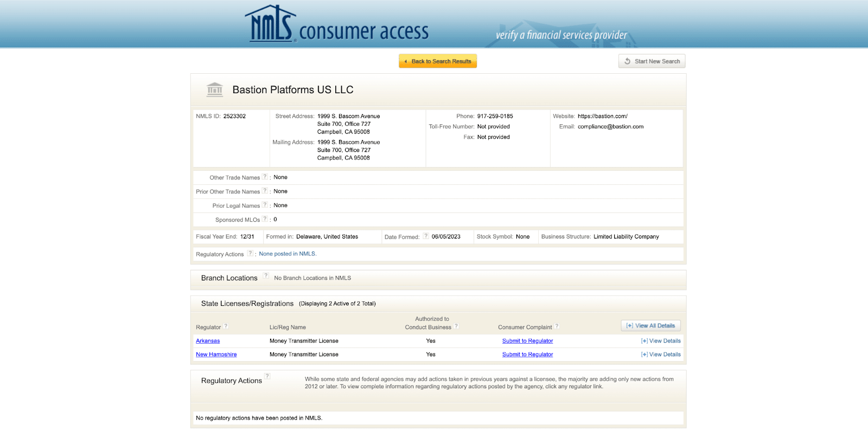Open help icon next to Prior Legal Names

(265, 205)
